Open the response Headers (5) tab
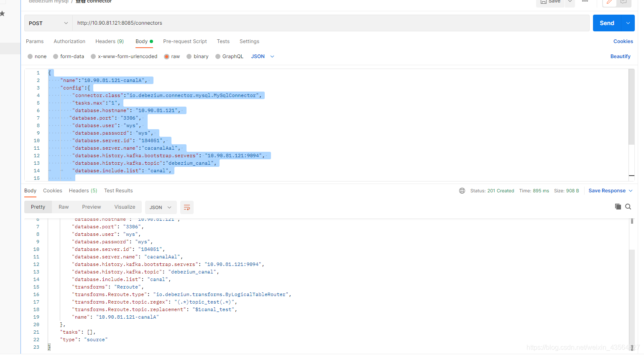 coord(83,191)
